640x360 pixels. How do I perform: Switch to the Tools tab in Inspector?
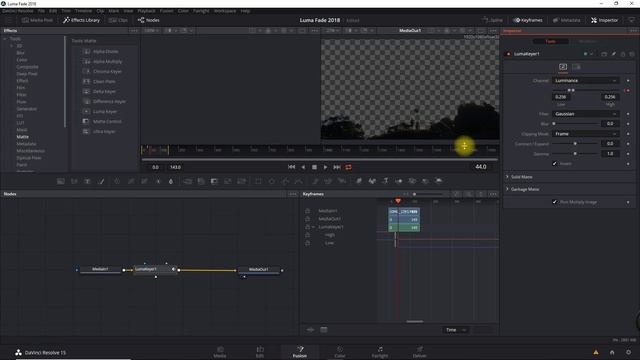click(551, 41)
